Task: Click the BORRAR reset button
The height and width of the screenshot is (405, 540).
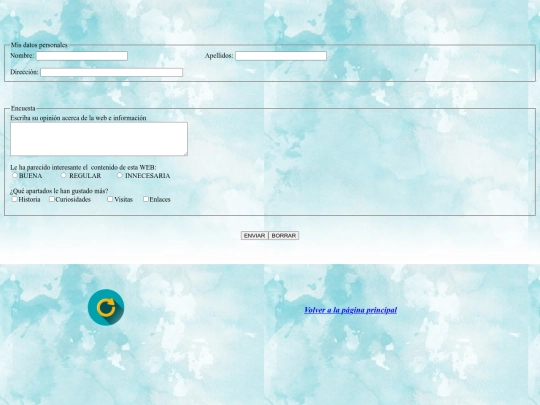Action: [283, 236]
